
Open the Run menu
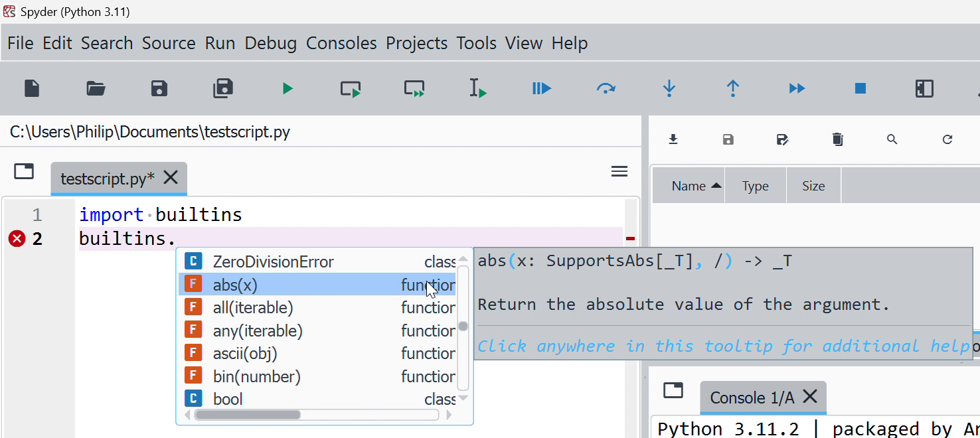coord(220,43)
